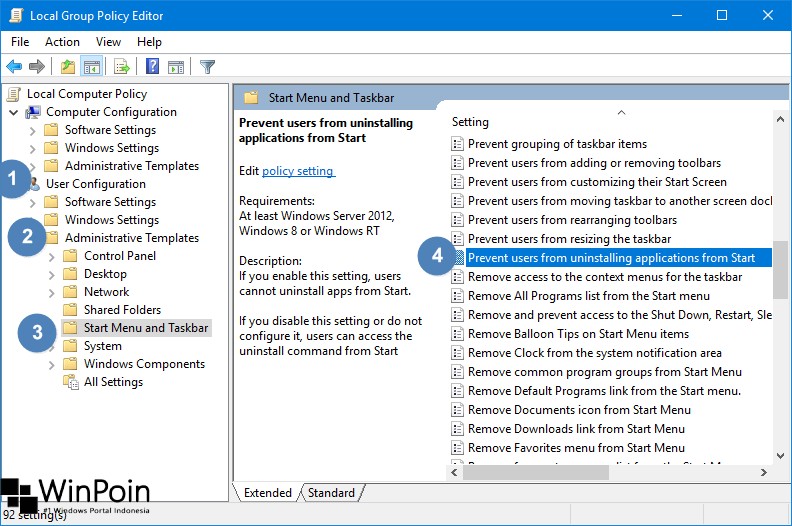Select the System folder in tree
The width and height of the screenshot is (792, 526).
(x=103, y=346)
